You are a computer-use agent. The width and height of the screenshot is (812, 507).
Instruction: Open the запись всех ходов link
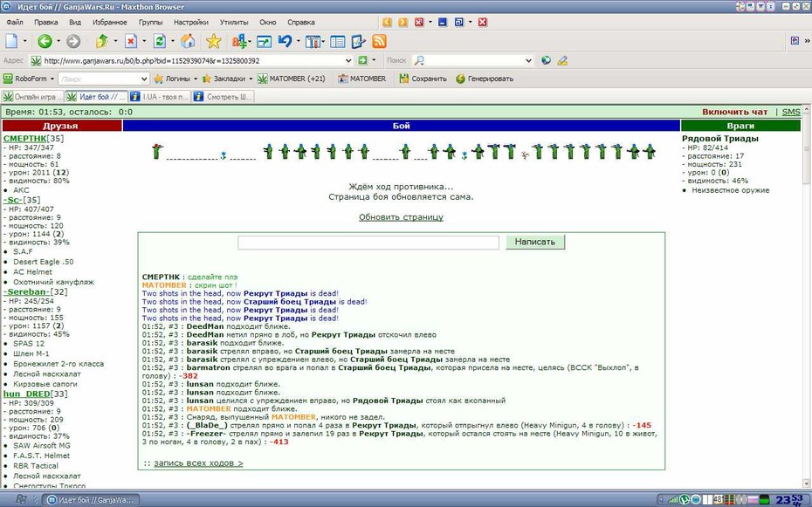tap(198, 463)
